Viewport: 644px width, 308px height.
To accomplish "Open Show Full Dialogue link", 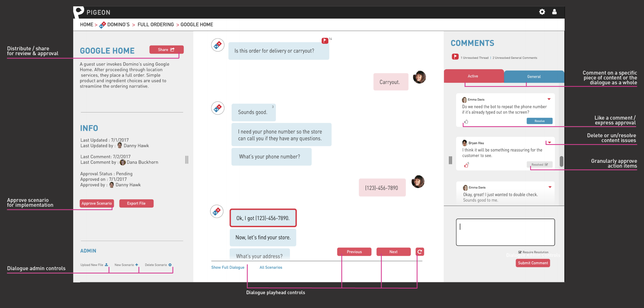I will point(228,268).
